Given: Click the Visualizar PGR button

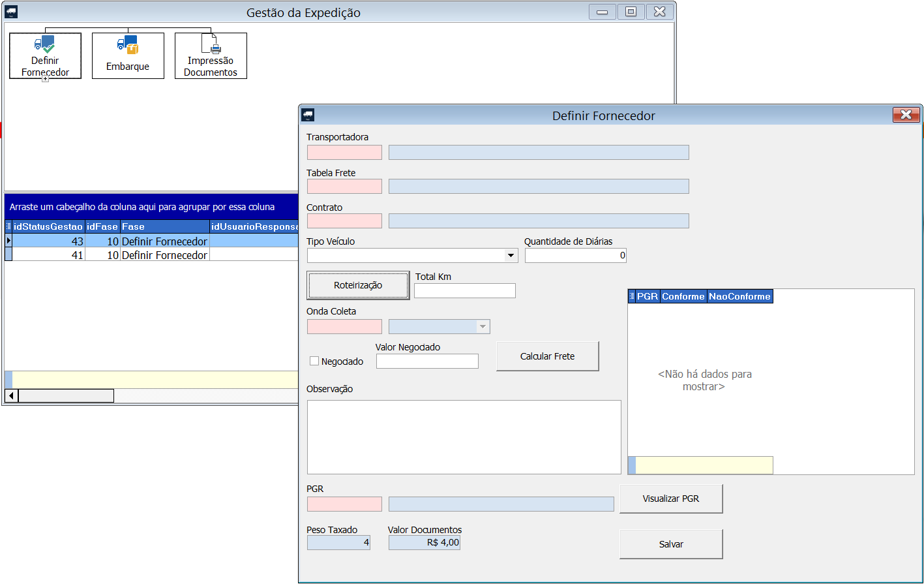Looking at the screenshot, I should 671,499.
